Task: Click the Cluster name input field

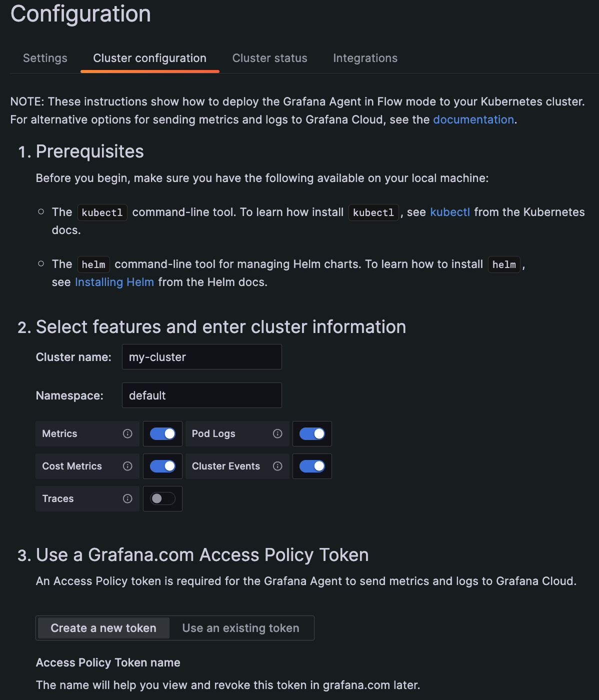Action: click(x=201, y=357)
